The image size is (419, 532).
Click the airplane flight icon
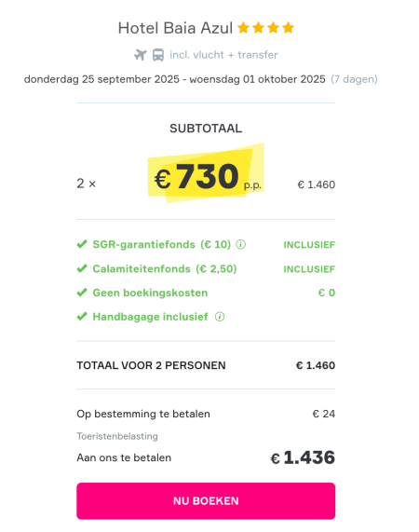coord(140,55)
